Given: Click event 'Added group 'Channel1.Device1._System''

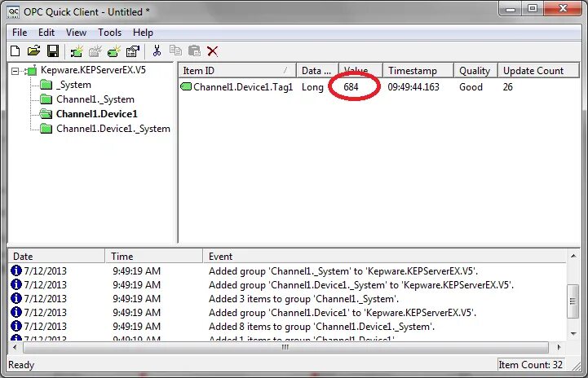Looking at the screenshot, I should [360, 284].
